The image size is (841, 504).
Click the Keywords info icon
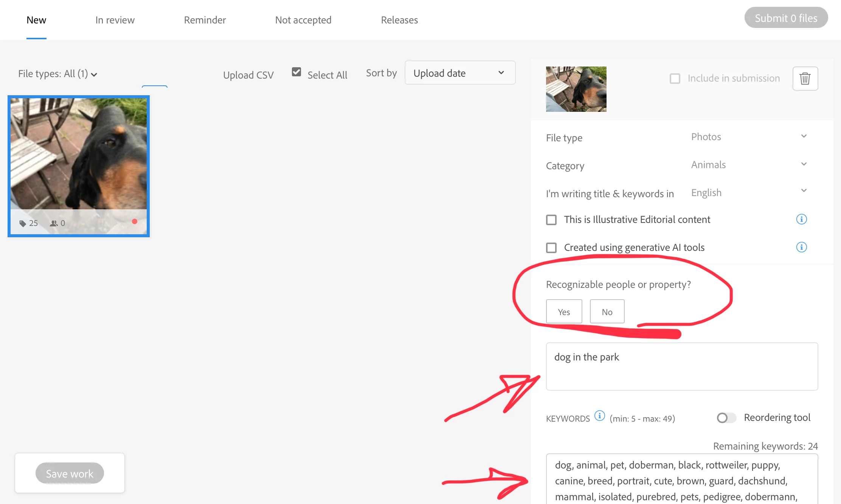click(599, 416)
